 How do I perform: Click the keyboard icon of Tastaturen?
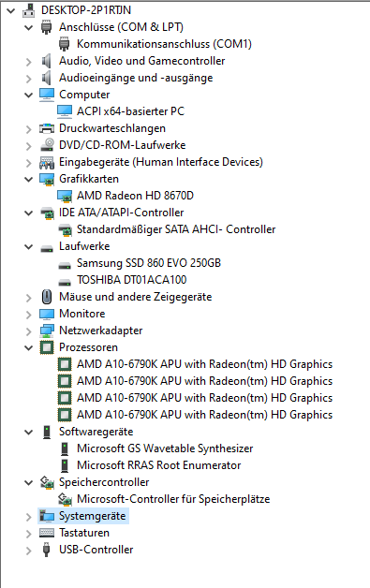coord(47,533)
